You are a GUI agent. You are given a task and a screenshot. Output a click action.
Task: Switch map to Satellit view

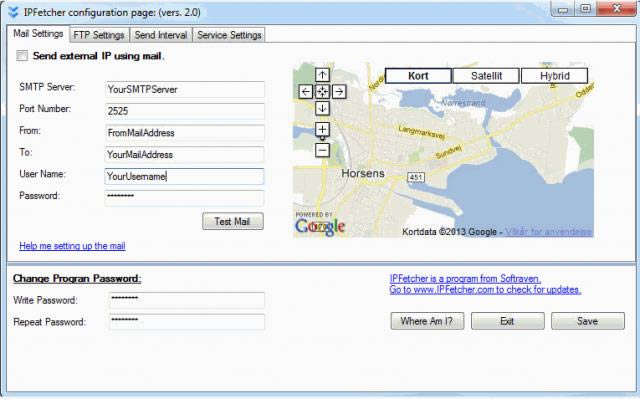pyautogui.click(x=486, y=76)
